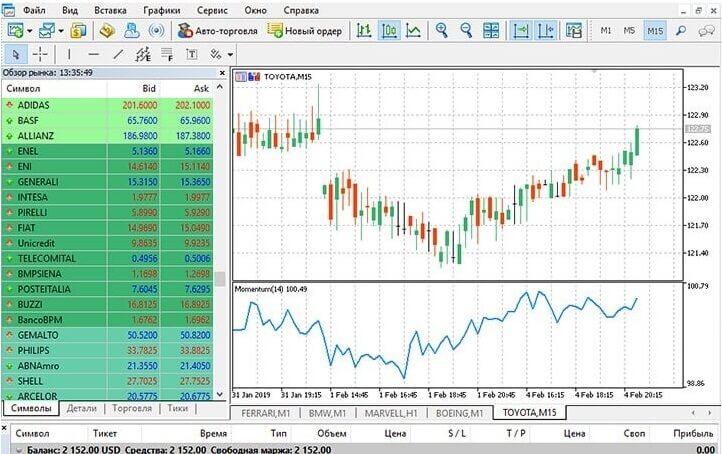Select M15 timeframe
The height and width of the screenshot is (454, 722).
[x=655, y=31]
